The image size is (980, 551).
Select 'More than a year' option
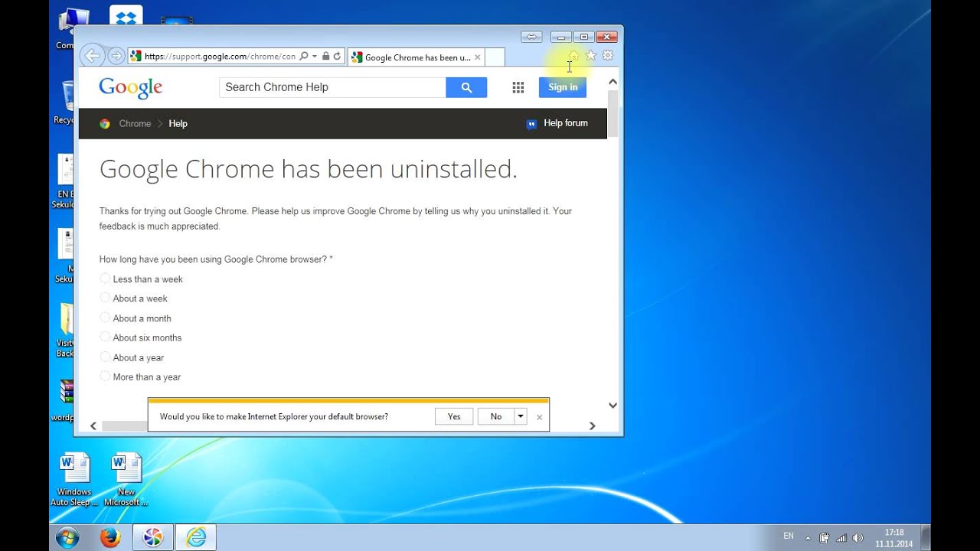[105, 376]
